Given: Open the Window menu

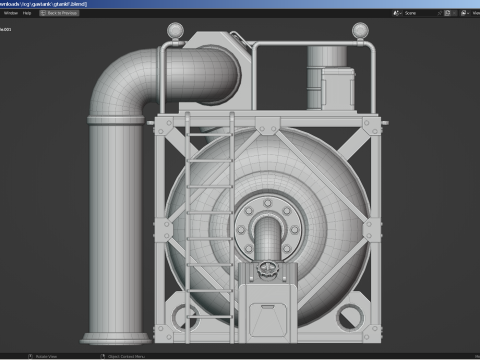Looking at the screenshot, I should click(x=11, y=13).
